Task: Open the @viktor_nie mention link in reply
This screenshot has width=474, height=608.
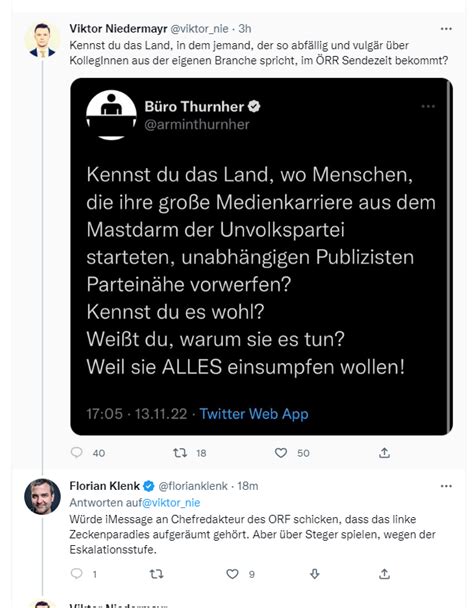Action: coord(171,503)
